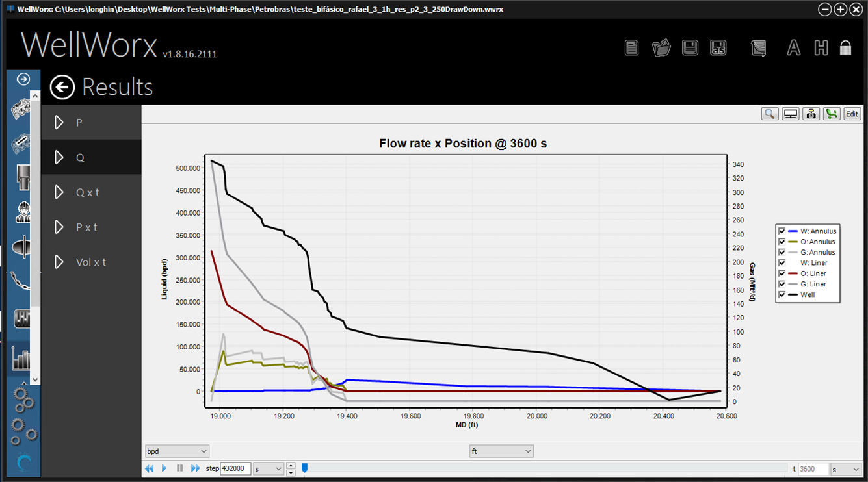Screen dimensions: 868x482
Task: Click the blue time slider handle
Action: pyautogui.click(x=304, y=468)
